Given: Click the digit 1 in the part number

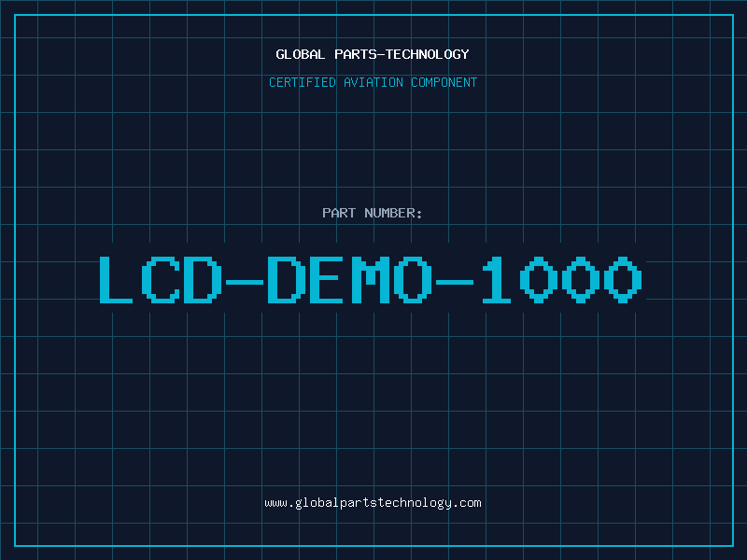Looking at the screenshot, I should pos(495,280).
